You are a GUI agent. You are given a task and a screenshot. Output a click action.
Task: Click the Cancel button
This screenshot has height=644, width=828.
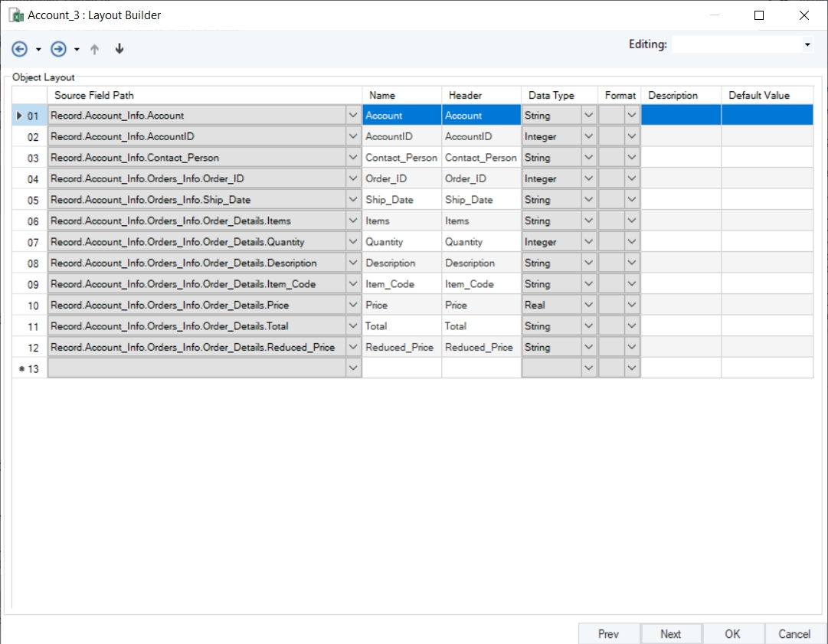click(x=794, y=633)
